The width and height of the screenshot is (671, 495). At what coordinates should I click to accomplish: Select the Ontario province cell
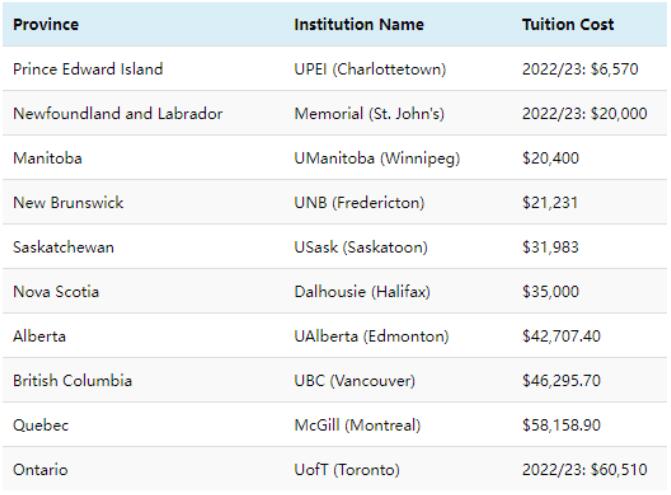click(40, 469)
